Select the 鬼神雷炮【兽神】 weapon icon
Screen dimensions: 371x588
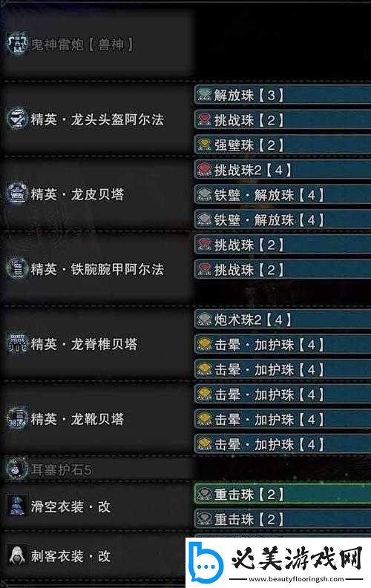point(17,44)
